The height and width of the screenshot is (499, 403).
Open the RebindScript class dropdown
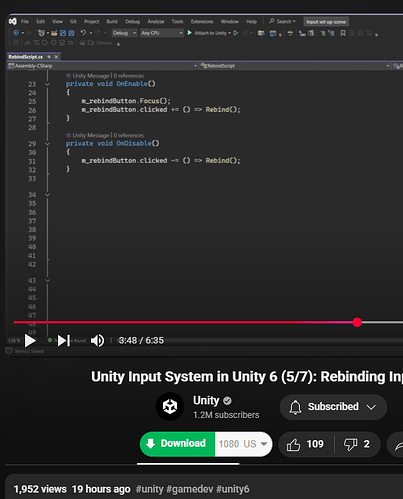coord(295,66)
